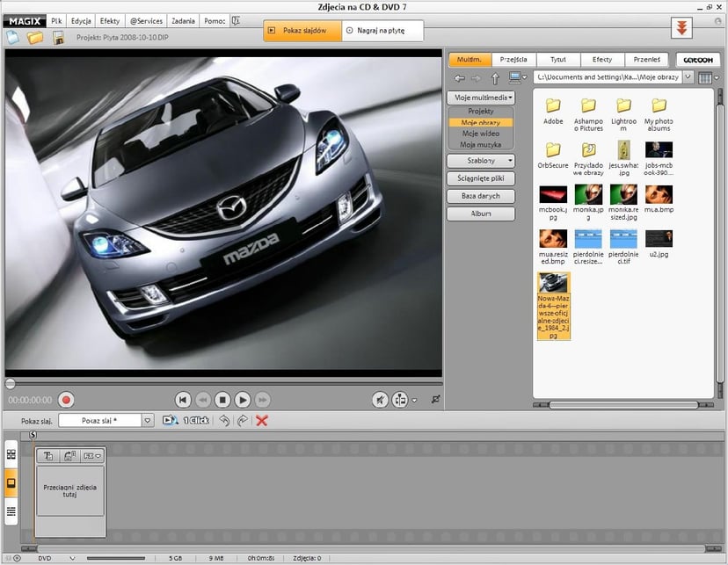Switch to the Przenieś tab
Viewport: 728px width, 565px height.
point(647,60)
